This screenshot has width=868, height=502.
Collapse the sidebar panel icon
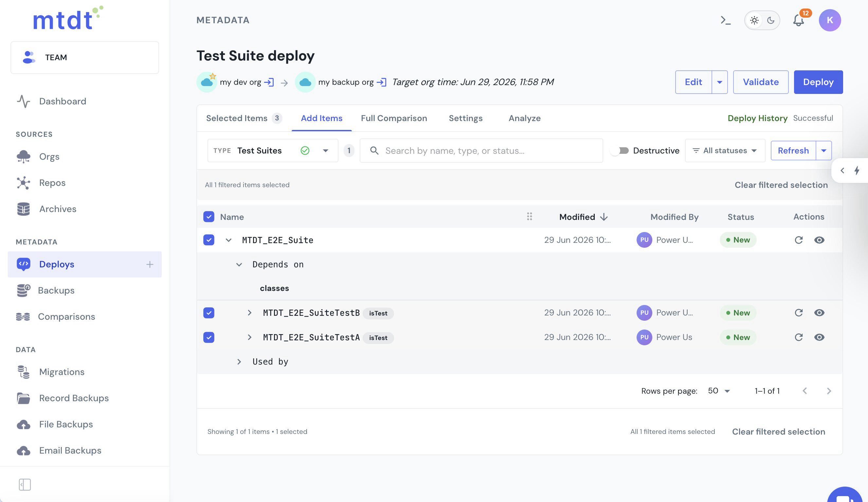25,485
